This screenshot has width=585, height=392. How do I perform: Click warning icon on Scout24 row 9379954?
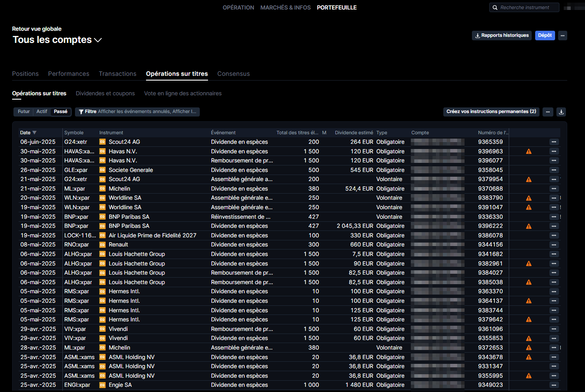click(529, 179)
